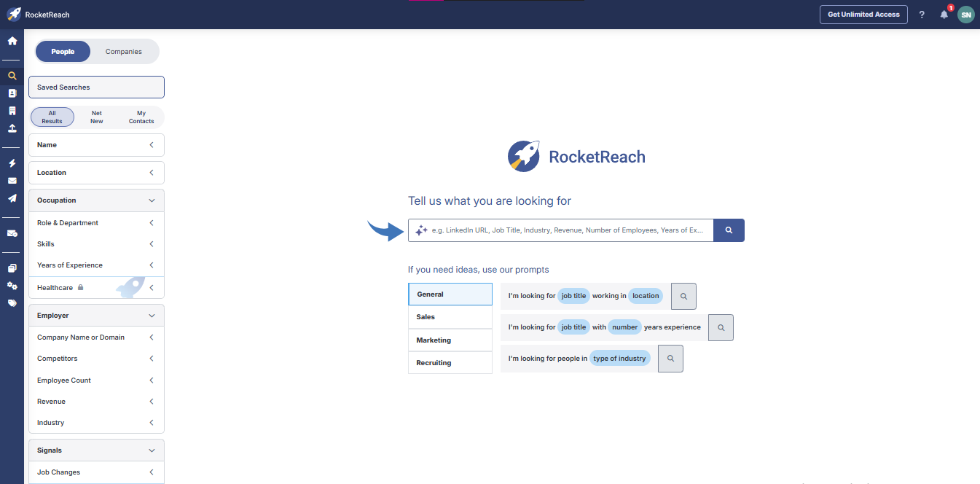Image resolution: width=980 pixels, height=484 pixels.
Task: Expand the Job Changes filter
Action: (x=96, y=472)
